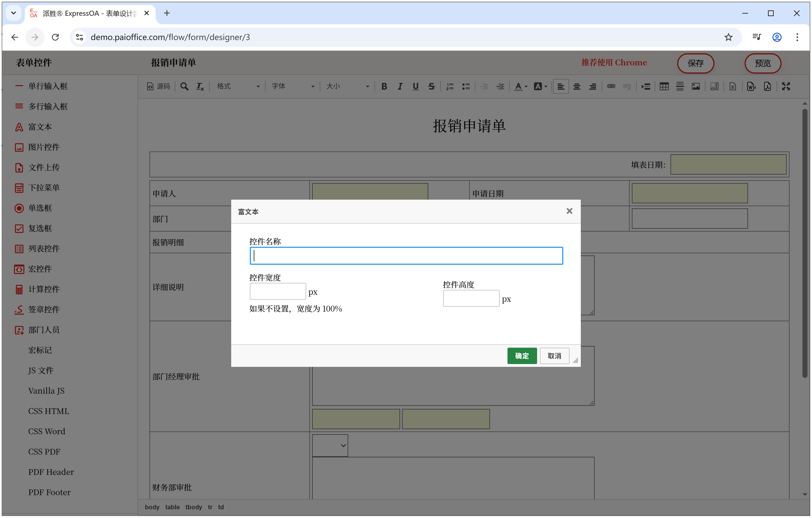812x518 pixels.
Task: Focus the 控件名称 input field
Action: tap(406, 256)
